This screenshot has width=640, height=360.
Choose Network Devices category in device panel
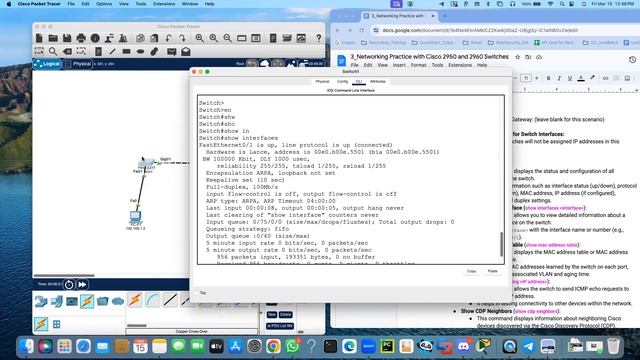tap(41, 301)
